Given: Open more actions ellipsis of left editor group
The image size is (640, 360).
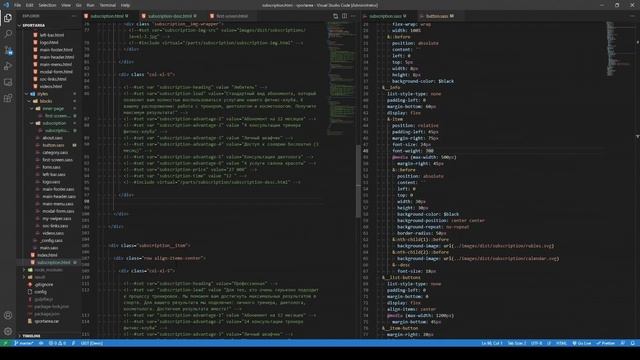Looking at the screenshot, I should click(x=353, y=16).
